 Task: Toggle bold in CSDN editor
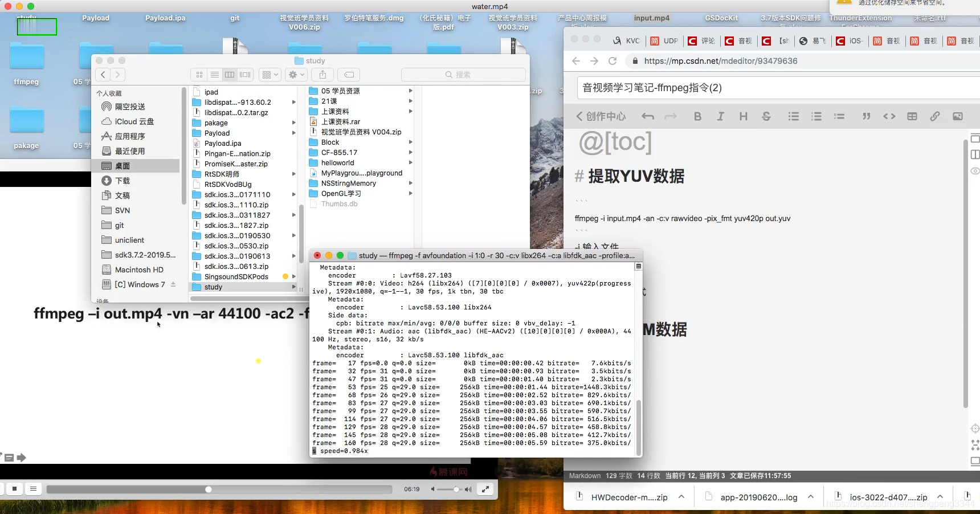tap(697, 116)
